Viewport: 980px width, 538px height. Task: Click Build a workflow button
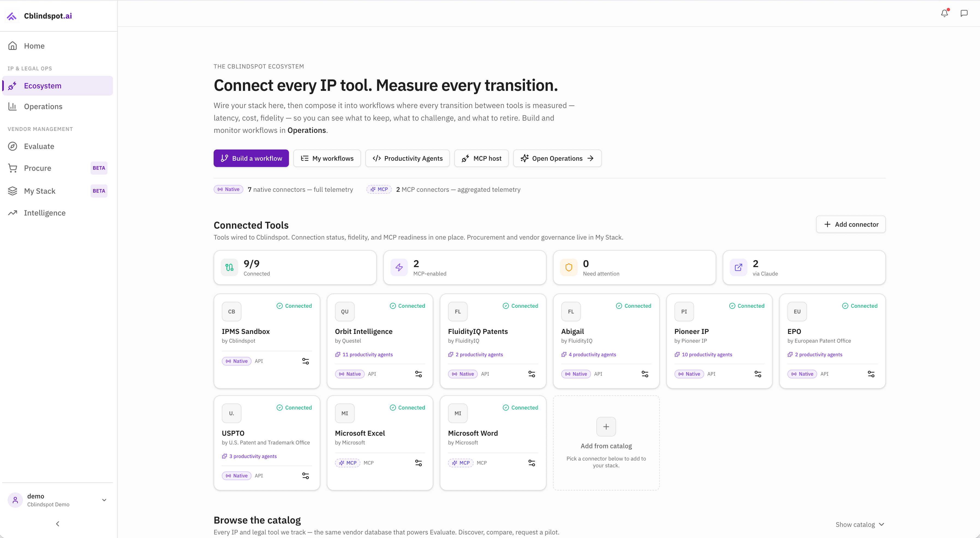coord(251,158)
